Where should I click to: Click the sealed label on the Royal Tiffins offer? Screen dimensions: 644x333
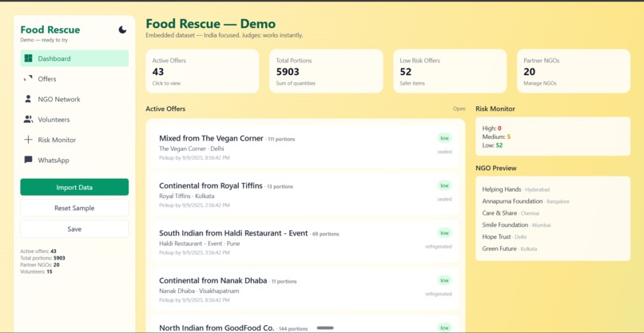coord(444,199)
